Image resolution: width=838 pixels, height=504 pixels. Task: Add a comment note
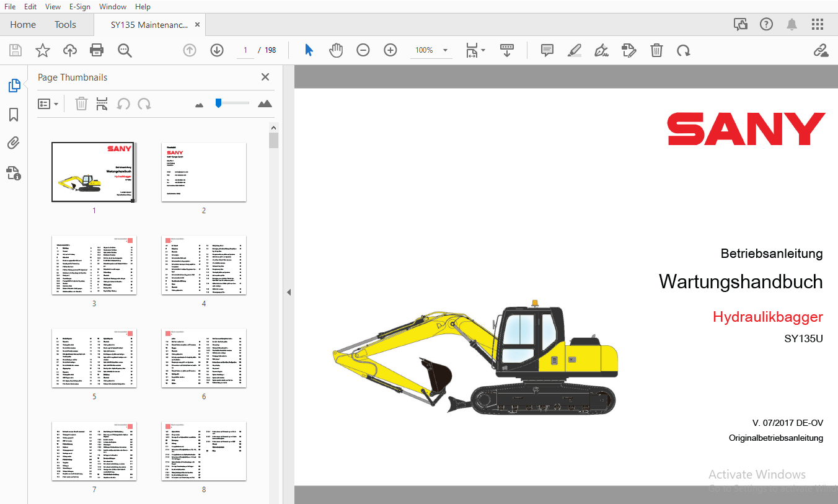547,50
